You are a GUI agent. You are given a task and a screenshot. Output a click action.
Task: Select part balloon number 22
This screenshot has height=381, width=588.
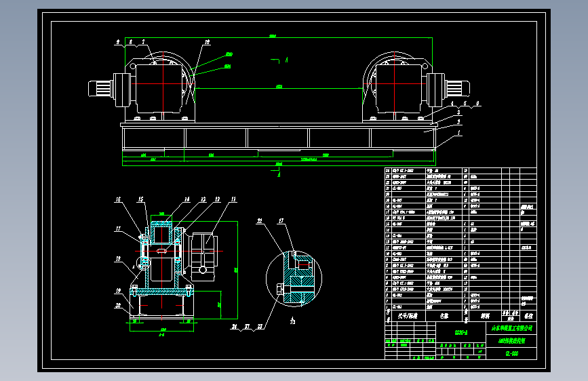coord(260,327)
